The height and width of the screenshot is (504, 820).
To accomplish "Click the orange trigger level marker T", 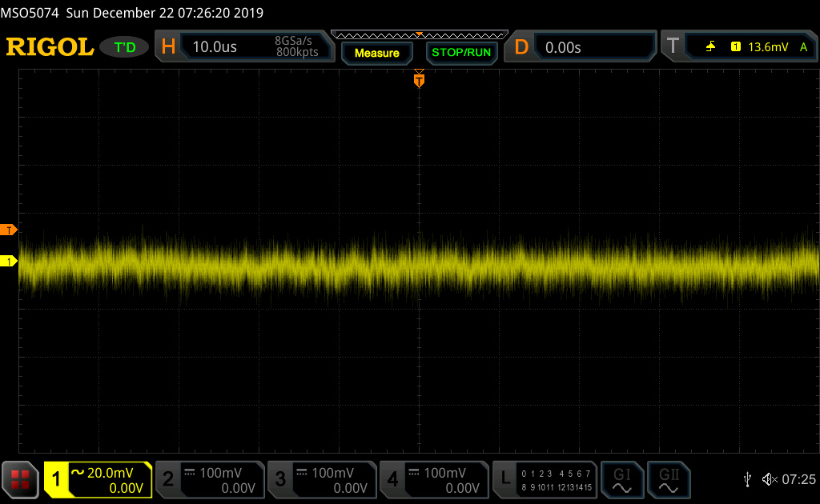I will point(8,230).
